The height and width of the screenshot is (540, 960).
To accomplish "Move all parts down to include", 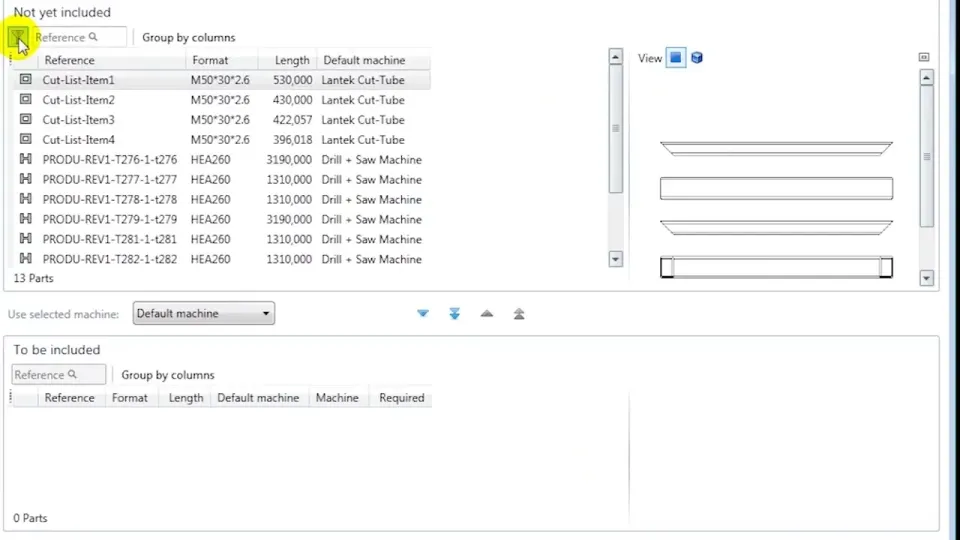I will pyautogui.click(x=454, y=313).
